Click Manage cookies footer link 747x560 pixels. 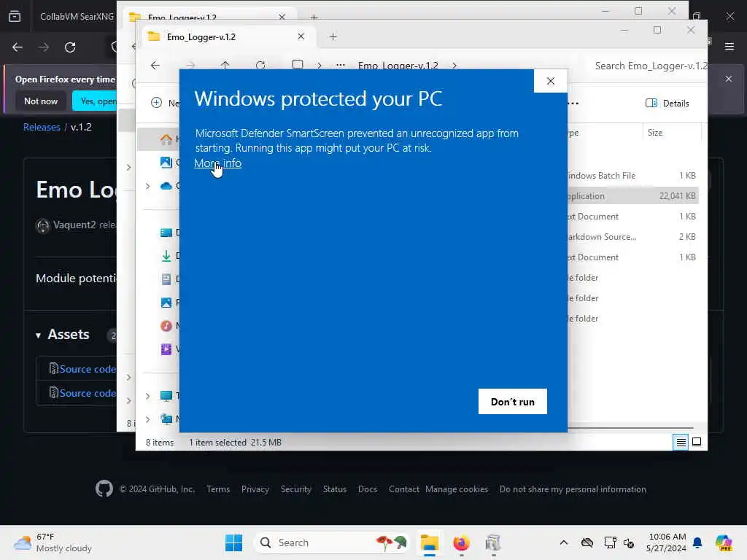(x=457, y=489)
